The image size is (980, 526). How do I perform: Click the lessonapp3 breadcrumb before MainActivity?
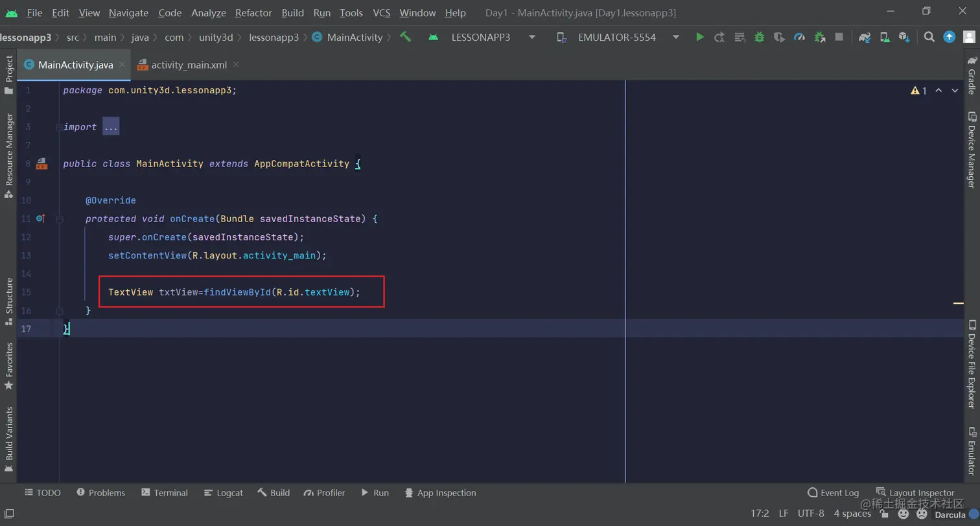click(x=274, y=38)
